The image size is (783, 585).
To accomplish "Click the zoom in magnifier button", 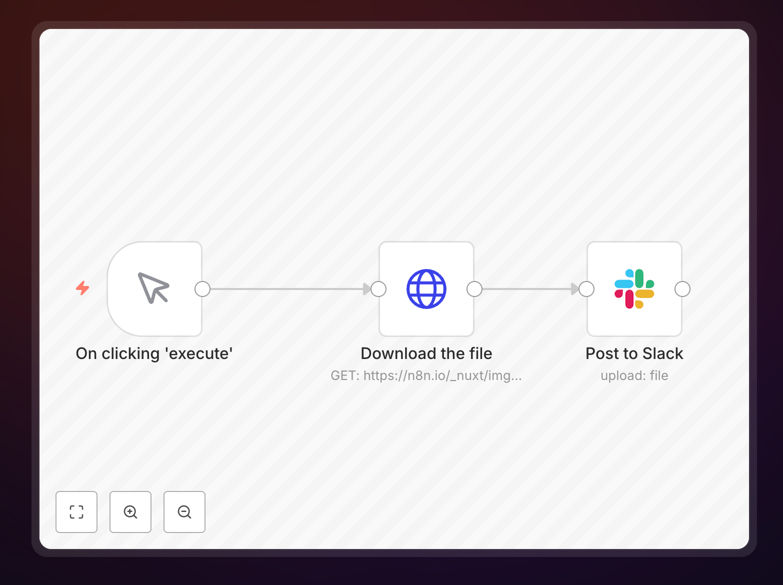I will click(x=130, y=512).
